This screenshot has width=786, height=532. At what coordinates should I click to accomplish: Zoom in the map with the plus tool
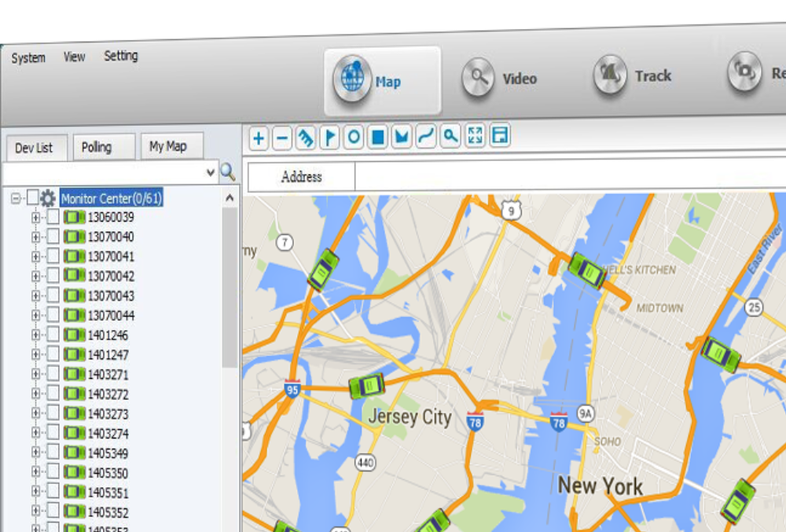pos(258,138)
